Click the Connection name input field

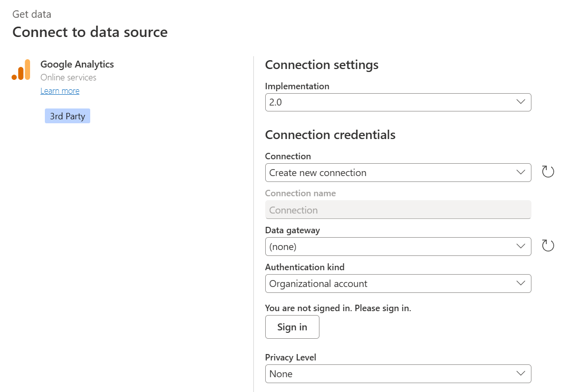coord(398,210)
